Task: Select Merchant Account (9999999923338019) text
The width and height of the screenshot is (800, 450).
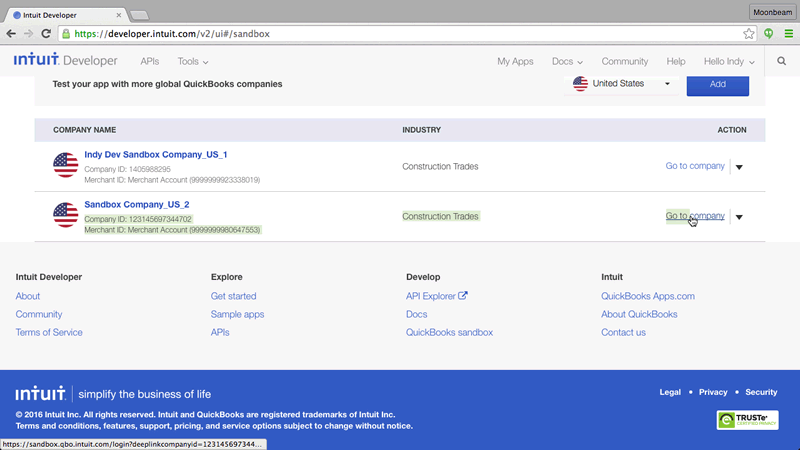Action: click(x=194, y=180)
